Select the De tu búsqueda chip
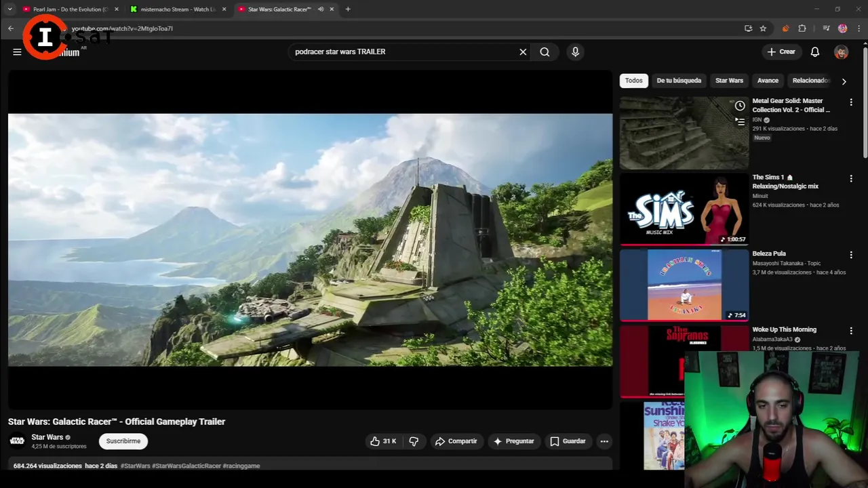Viewport: 868px width, 488px height. [x=679, y=81]
